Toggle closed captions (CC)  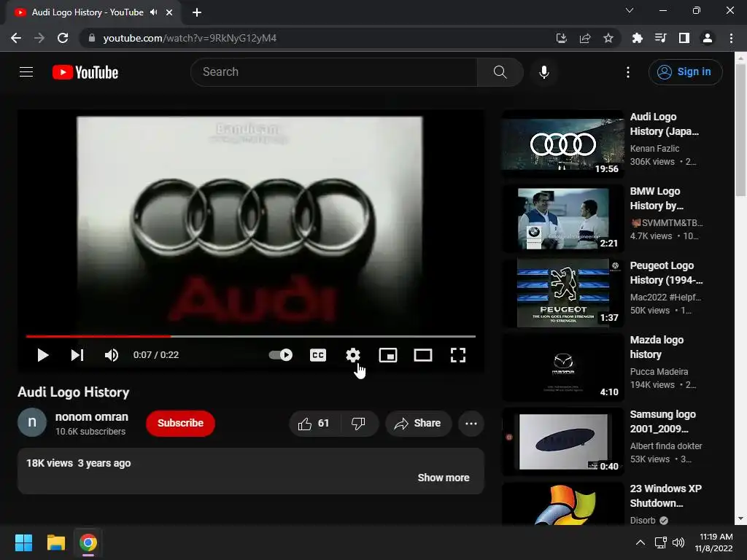click(318, 355)
